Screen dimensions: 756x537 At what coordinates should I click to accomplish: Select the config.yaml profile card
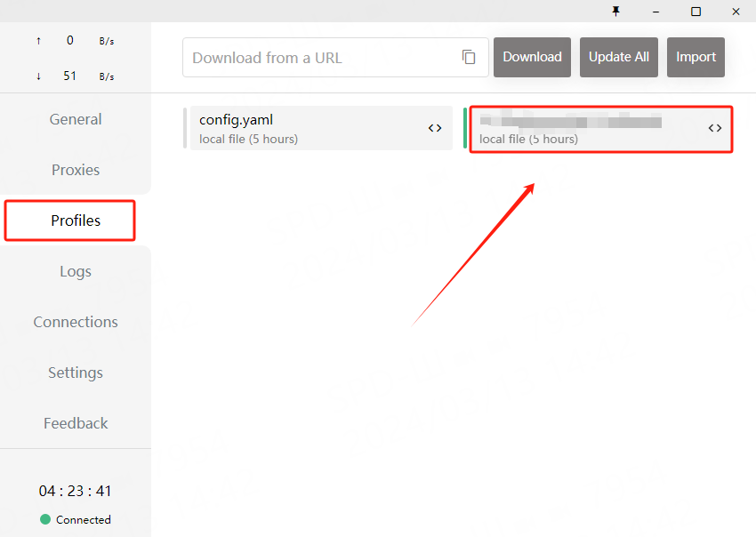pyautogui.click(x=302, y=128)
